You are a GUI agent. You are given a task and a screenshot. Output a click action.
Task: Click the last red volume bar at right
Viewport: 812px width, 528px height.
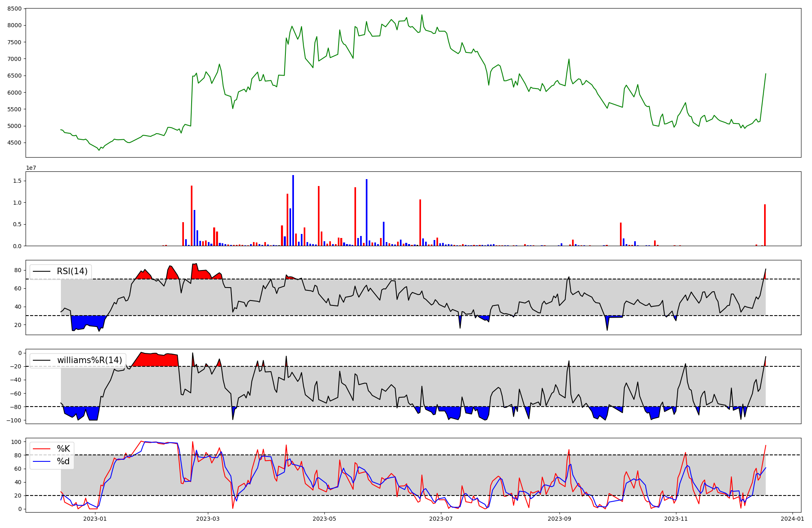pos(765,225)
